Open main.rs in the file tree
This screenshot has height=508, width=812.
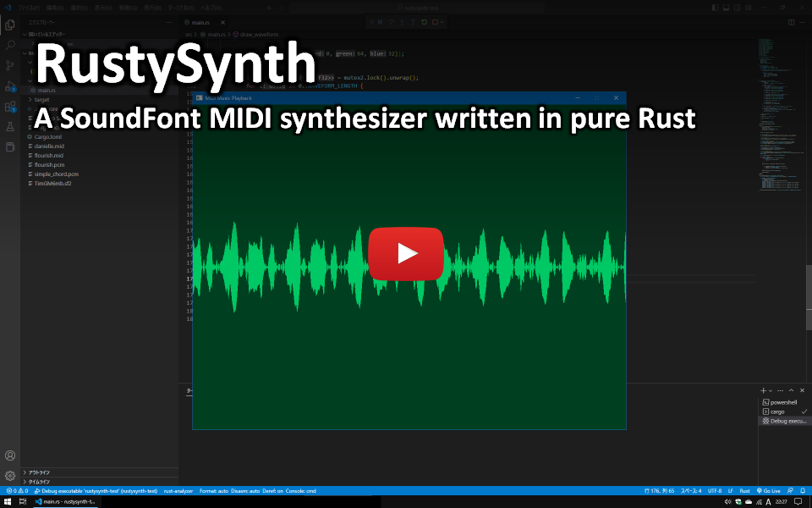46,91
